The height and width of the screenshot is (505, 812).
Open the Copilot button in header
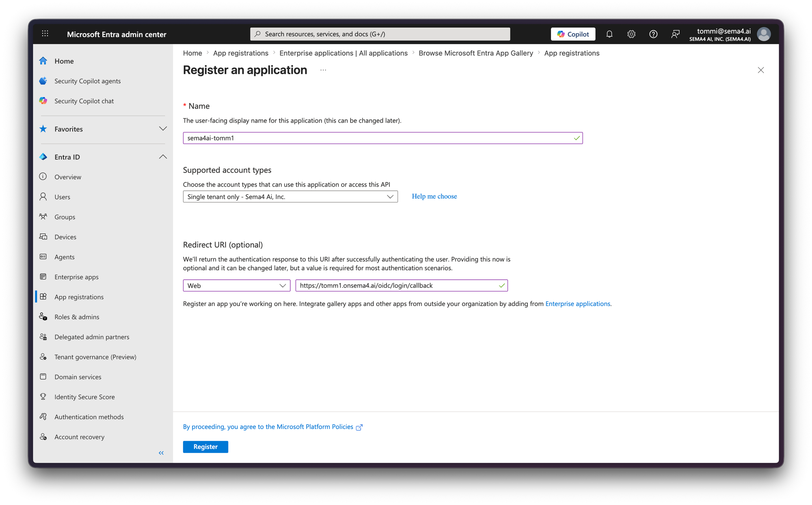pos(573,34)
